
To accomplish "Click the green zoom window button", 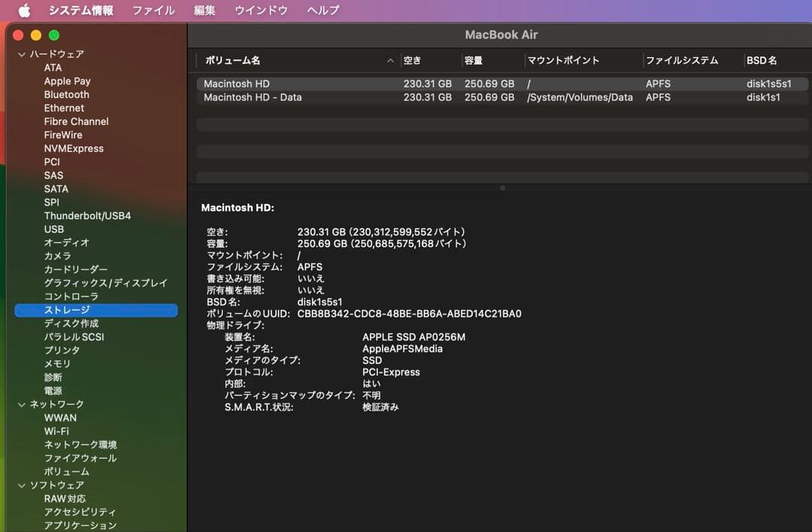I will (54, 35).
